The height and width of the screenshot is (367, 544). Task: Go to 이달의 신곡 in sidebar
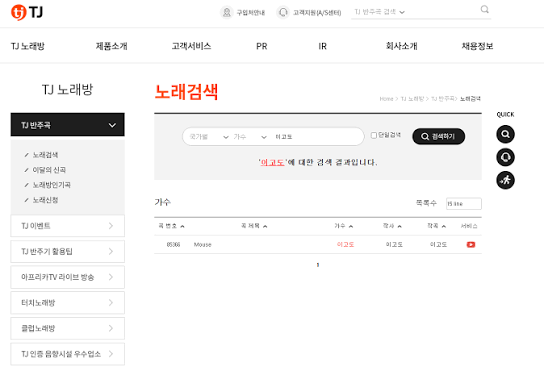point(49,170)
